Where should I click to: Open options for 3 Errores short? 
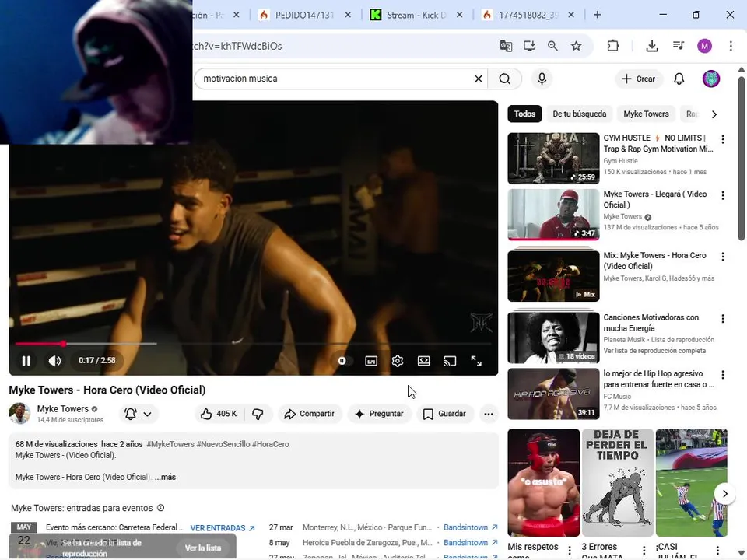(x=644, y=551)
